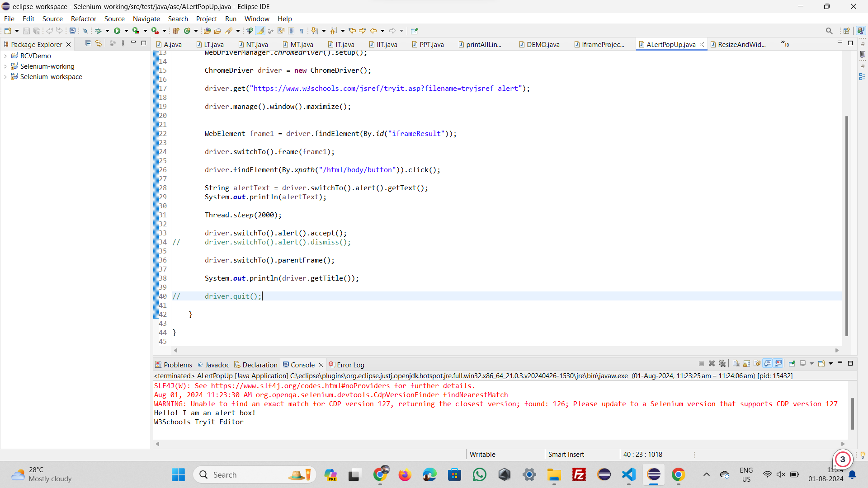Disable show console on standard output change

tap(768, 364)
